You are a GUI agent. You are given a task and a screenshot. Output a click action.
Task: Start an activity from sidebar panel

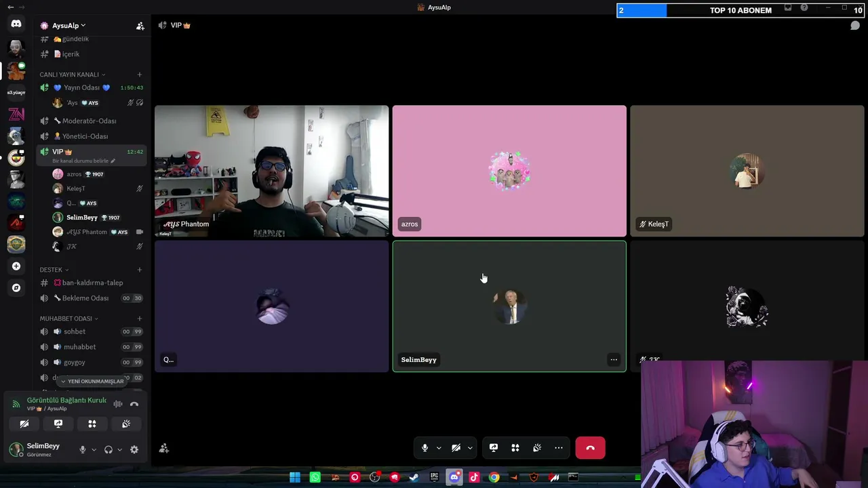92,424
